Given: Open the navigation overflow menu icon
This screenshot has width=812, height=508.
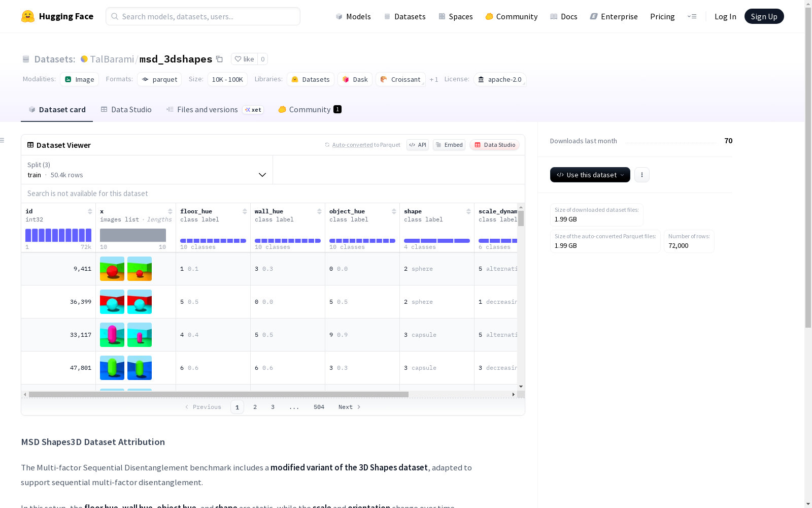Looking at the screenshot, I should [692, 16].
